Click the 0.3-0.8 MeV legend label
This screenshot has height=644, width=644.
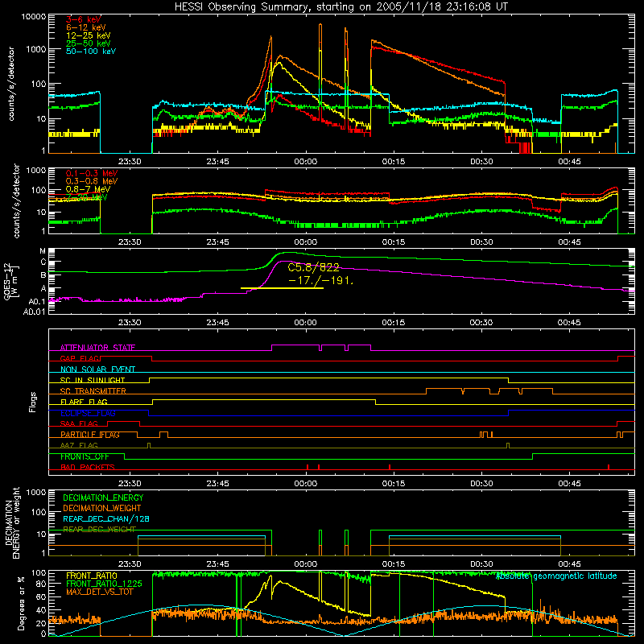click(x=92, y=181)
